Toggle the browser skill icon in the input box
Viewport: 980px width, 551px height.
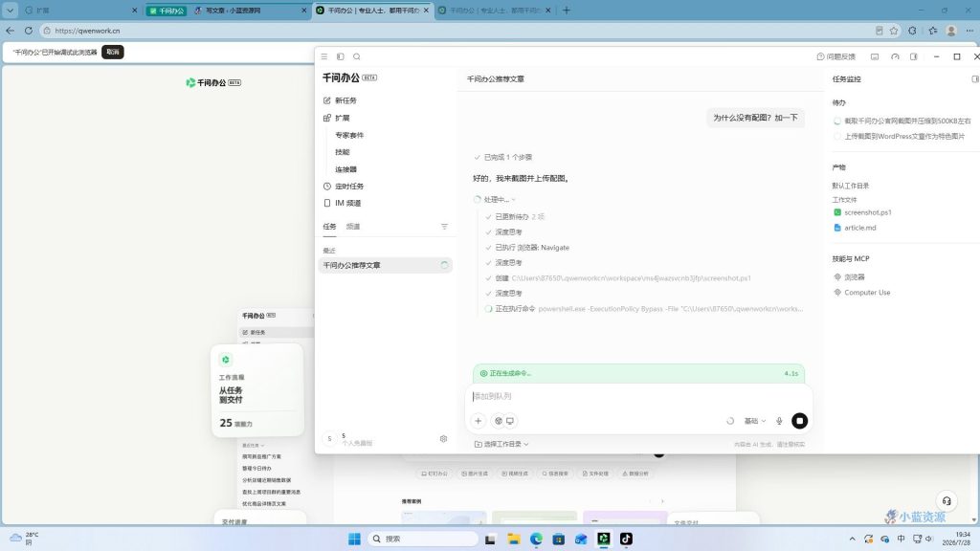[498, 421]
